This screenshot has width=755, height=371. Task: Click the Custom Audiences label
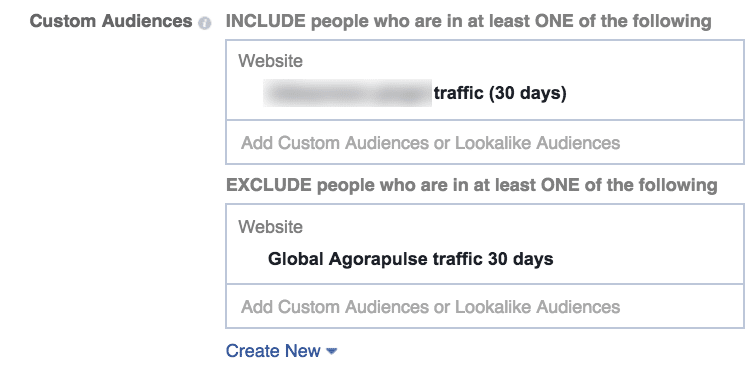(x=111, y=22)
